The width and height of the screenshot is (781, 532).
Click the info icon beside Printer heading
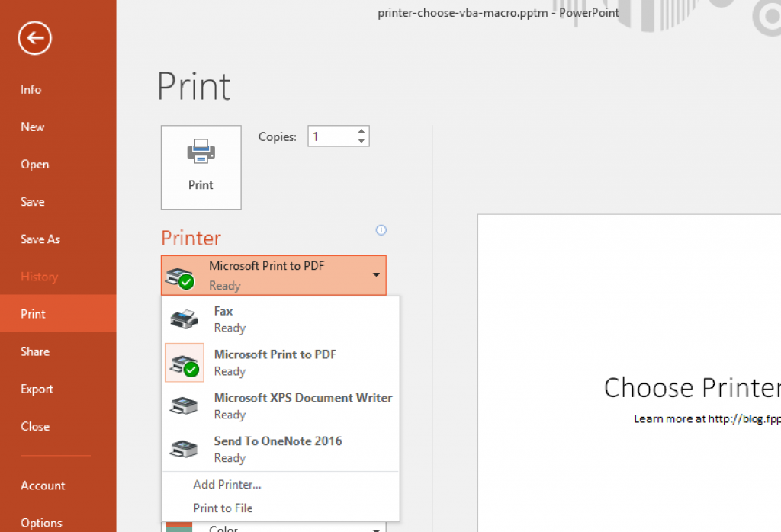pyautogui.click(x=381, y=229)
